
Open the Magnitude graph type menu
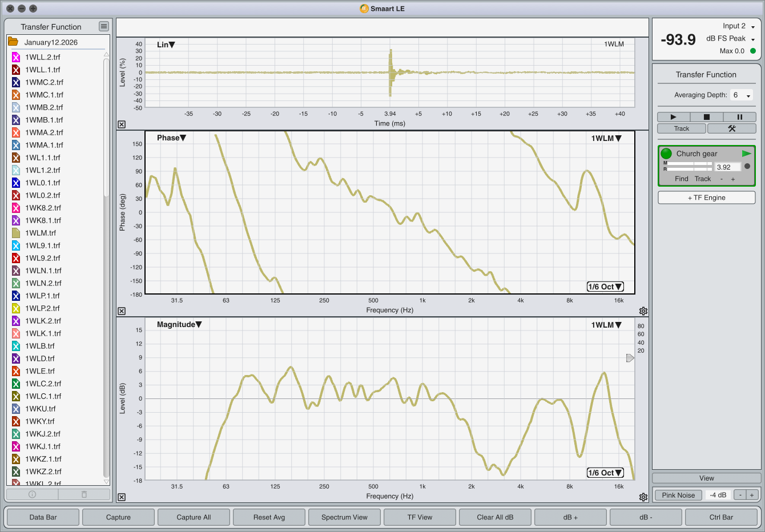[179, 324]
